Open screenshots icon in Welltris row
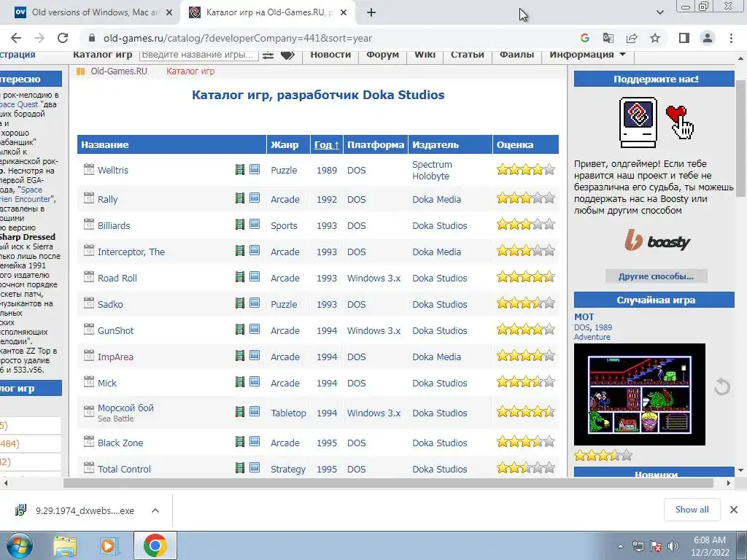 pyautogui.click(x=255, y=169)
